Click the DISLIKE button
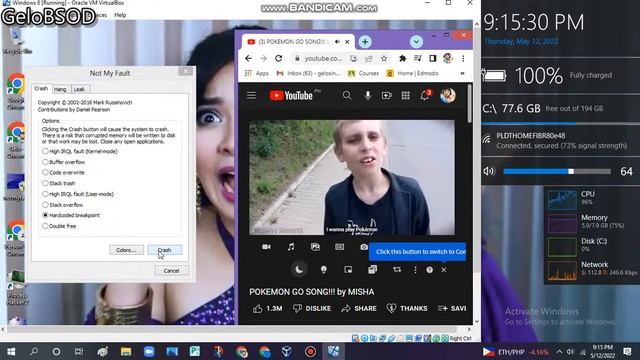640x360 pixels. pos(312,309)
